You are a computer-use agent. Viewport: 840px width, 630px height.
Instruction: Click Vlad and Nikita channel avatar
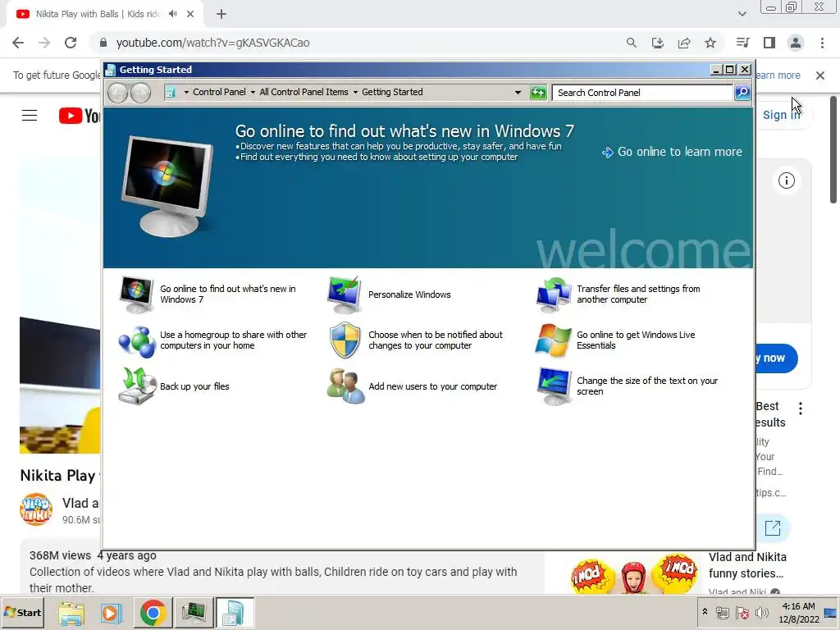36,509
